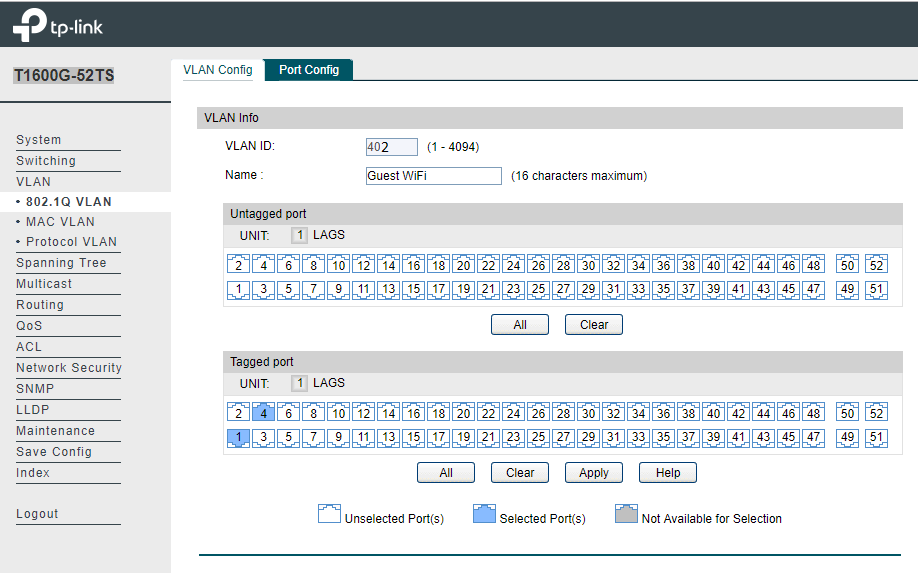Expand the ACL menu
This screenshot has width=918, height=573.
[x=29, y=347]
